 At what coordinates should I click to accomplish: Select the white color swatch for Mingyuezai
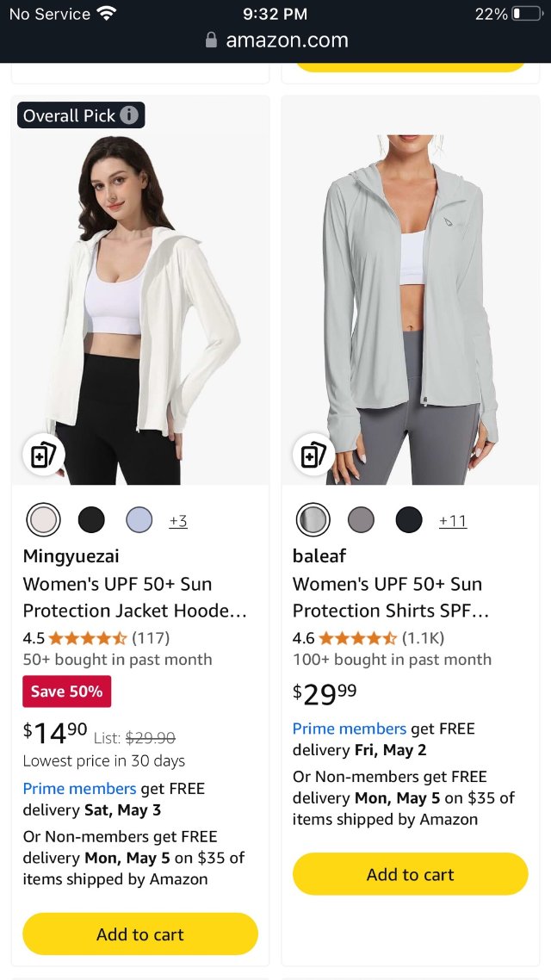pos(43,519)
